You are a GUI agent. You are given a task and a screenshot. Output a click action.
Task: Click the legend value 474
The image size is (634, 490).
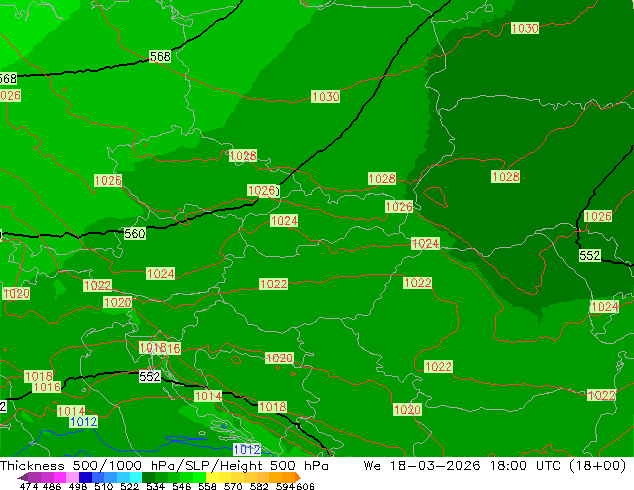[x=29, y=486]
